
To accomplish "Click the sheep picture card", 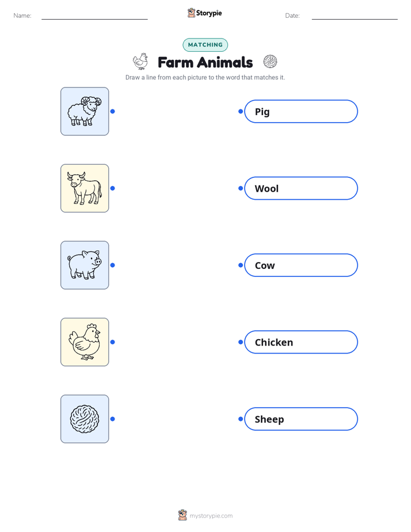I will [x=85, y=111].
